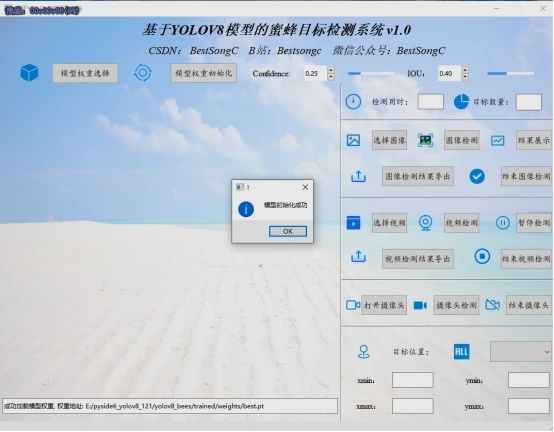This screenshot has width=554, height=432.
Task: Click the blue cube model icon
Action: click(x=29, y=73)
